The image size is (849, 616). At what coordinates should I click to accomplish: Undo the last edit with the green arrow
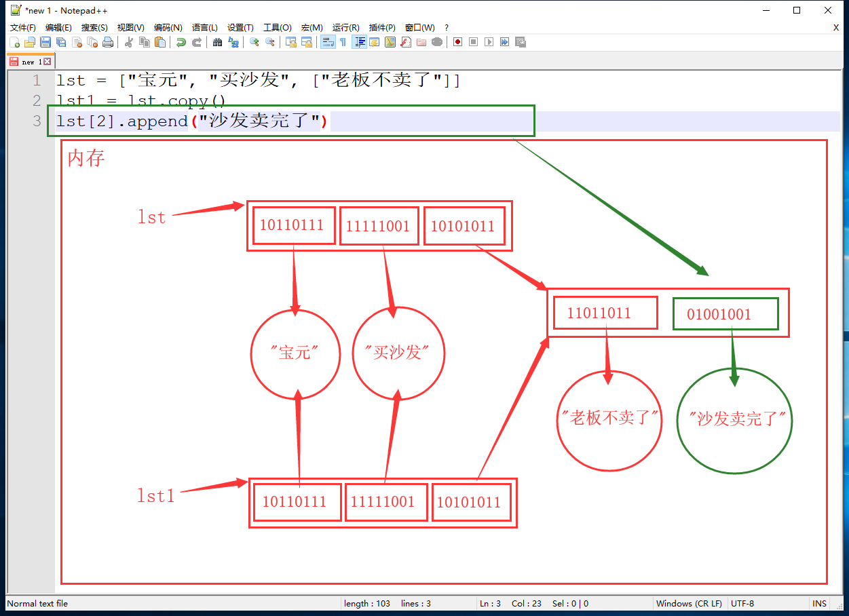tap(181, 42)
